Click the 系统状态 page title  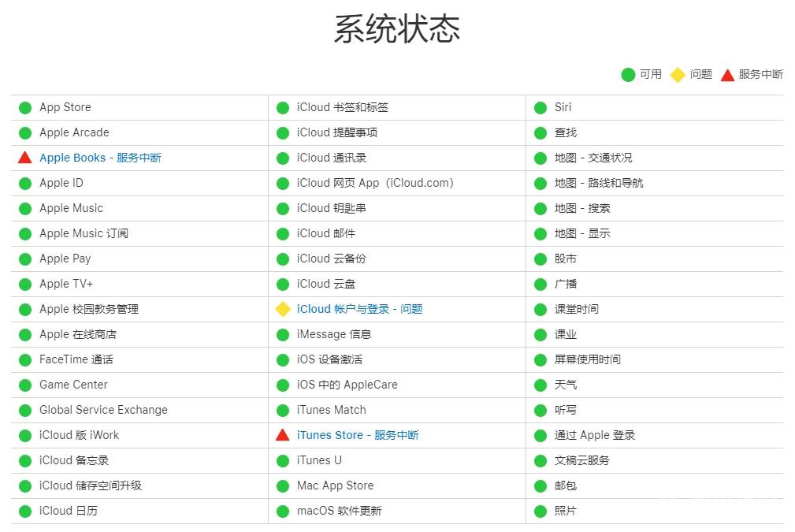click(x=397, y=28)
